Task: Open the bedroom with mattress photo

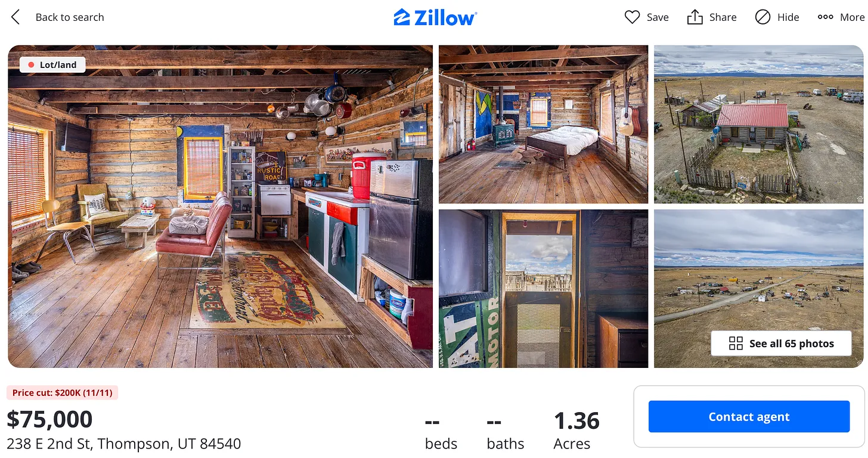Action: tap(543, 125)
